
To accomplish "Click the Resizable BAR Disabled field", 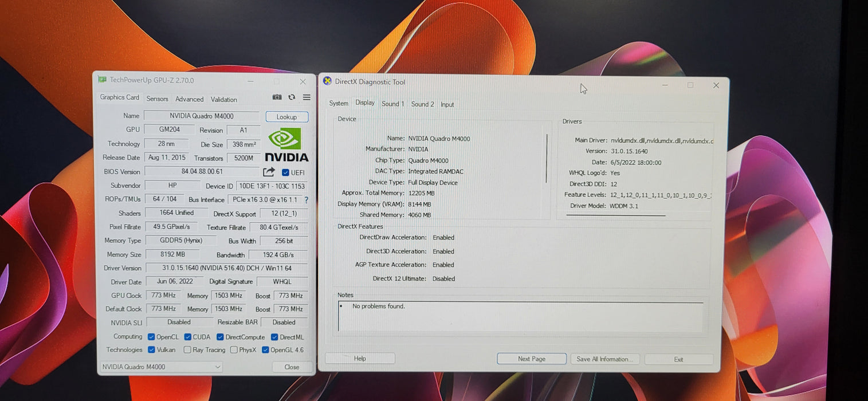I will (x=284, y=322).
